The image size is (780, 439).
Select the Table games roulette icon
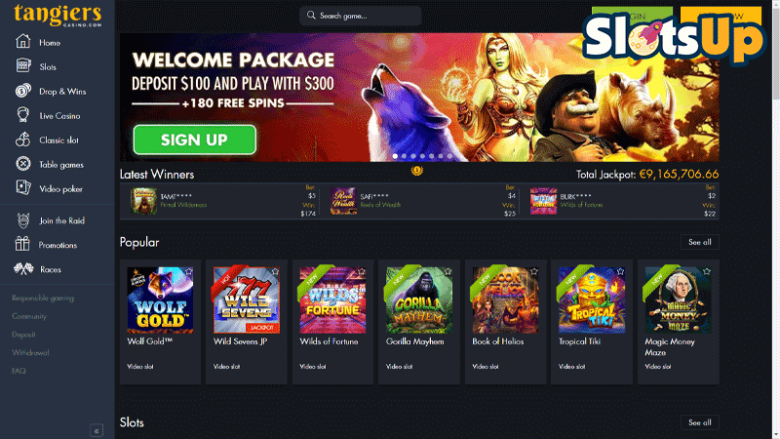(23, 164)
